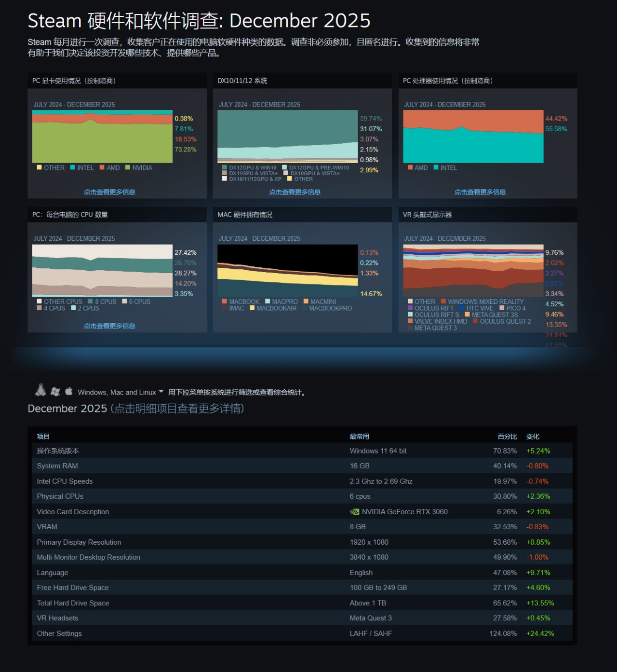Open more info link under PC 显卡使用情况 chart
The image size is (617, 672).
(x=109, y=192)
